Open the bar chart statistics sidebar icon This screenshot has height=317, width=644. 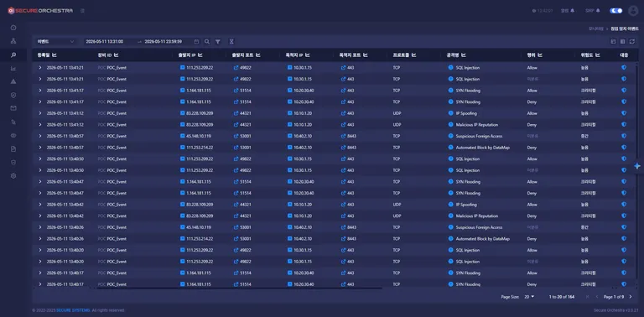click(13, 68)
